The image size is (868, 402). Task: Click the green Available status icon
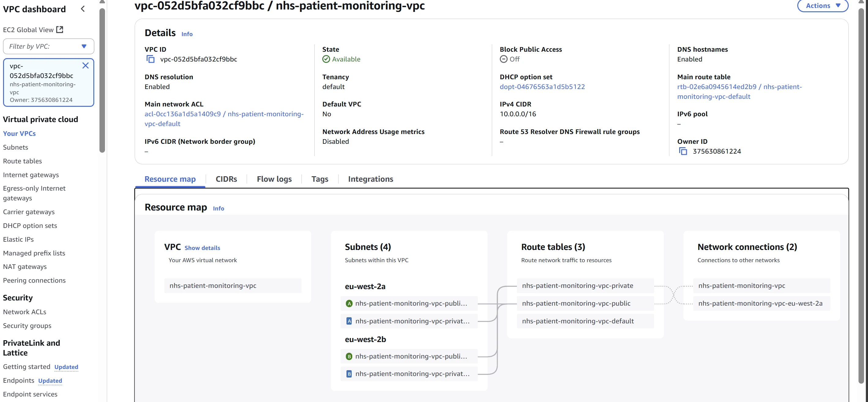click(x=326, y=59)
